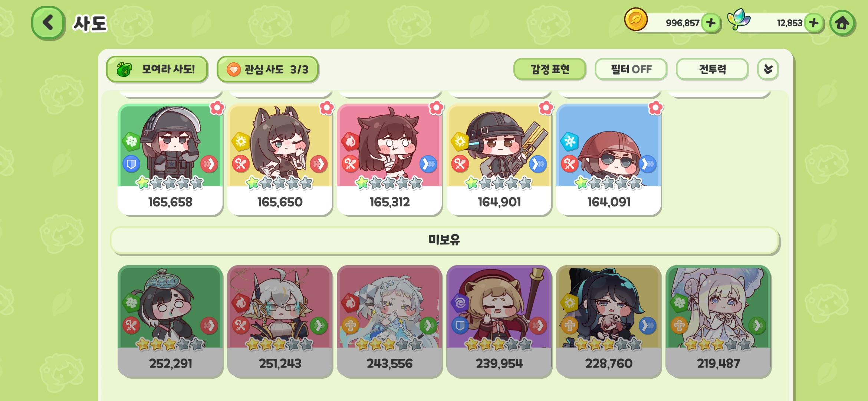This screenshot has height=401, width=868.
Task: Select unowned character with 252,291 power
Action: [170, 322]
